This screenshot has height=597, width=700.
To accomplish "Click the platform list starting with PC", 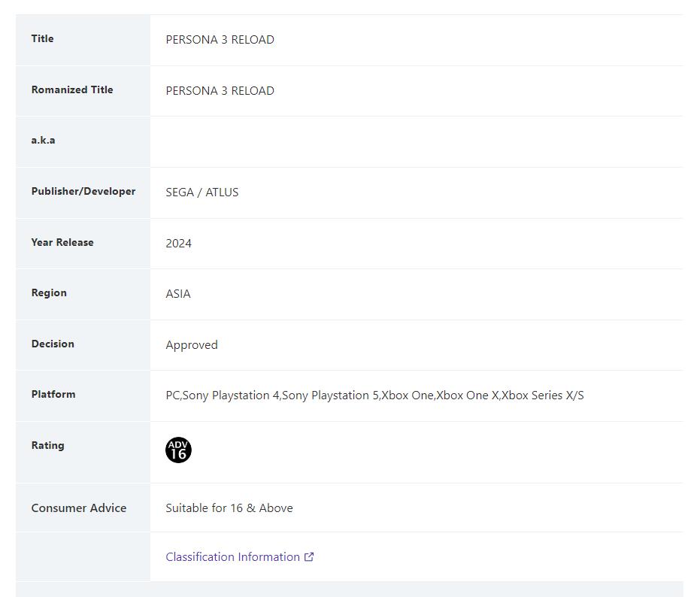I will click(x=374, y=395).
